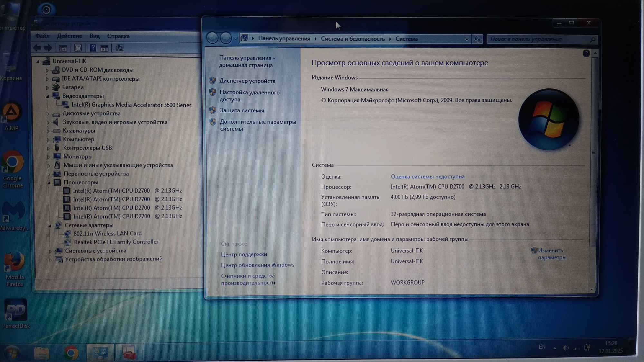Open the Malwarebytes desktop shortcut

[x=13, y=216]
